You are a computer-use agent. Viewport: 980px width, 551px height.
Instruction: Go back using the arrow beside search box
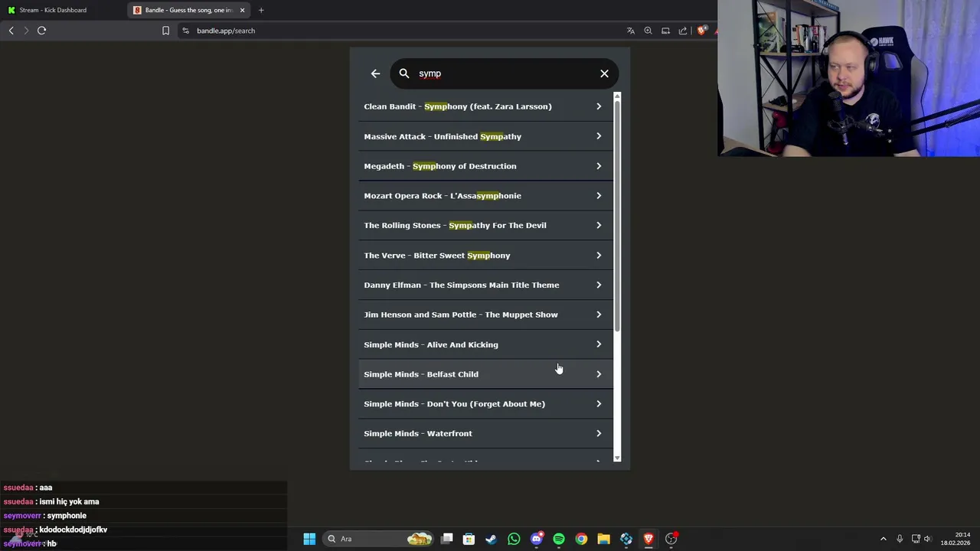click(375, 73)
